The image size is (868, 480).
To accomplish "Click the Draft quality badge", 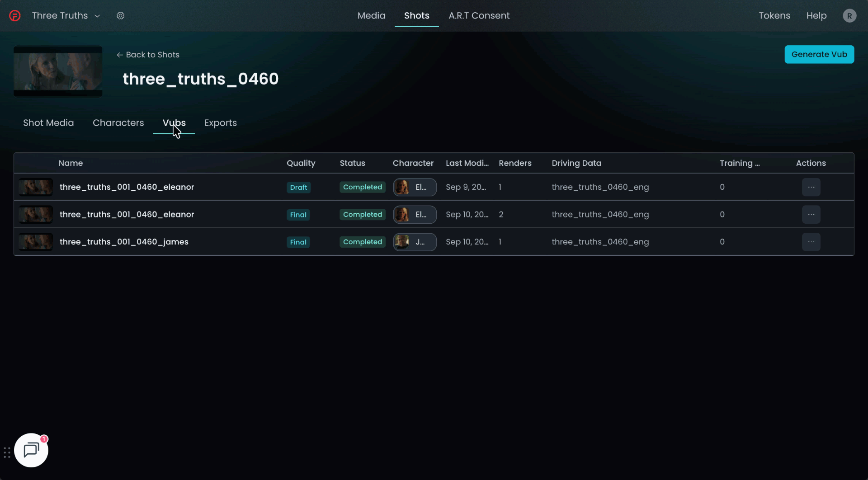I will pos(298,187).
